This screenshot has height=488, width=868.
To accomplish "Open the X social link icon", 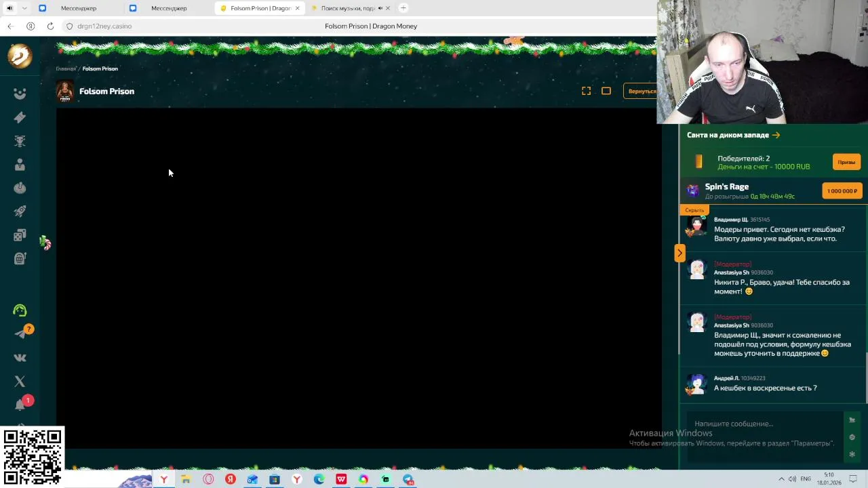I will (x=20, y=382).
